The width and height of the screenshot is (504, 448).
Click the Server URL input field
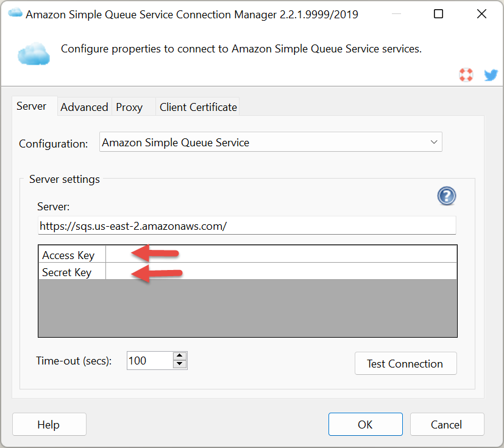(247, 226)
